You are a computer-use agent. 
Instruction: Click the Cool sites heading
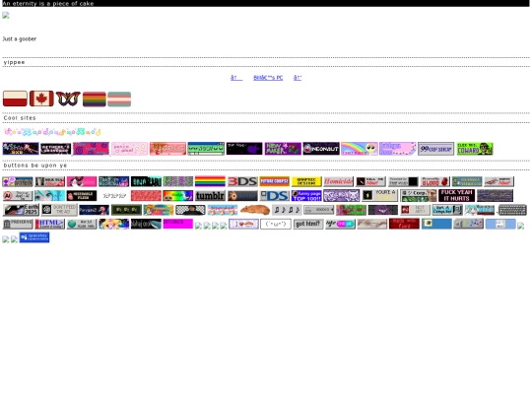pos(20,118)
